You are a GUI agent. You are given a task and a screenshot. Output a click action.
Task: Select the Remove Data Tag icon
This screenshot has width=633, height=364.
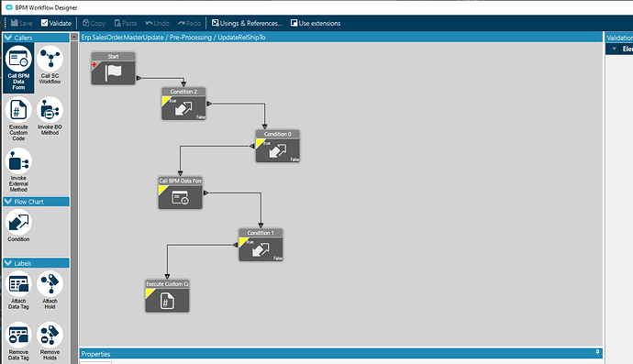[x=18, y=336]
